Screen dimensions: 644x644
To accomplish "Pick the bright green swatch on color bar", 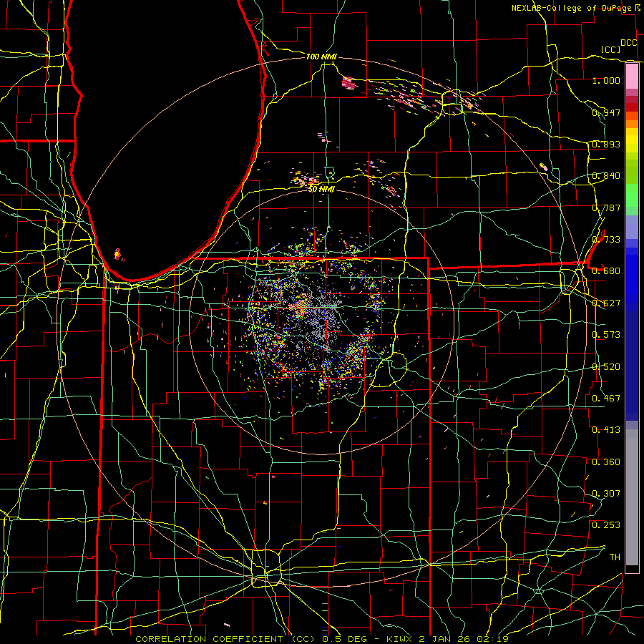I will point(632,195).
